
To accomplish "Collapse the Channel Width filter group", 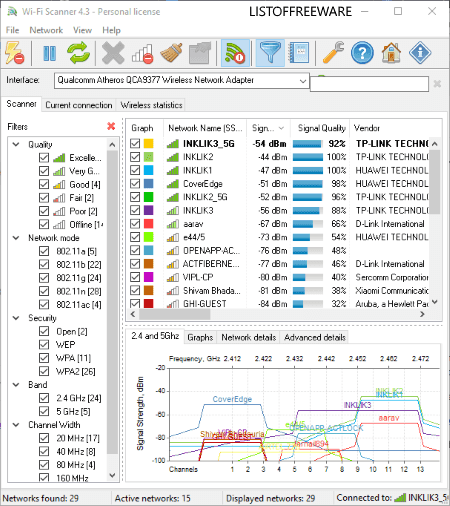I will [x=16, y=424].
